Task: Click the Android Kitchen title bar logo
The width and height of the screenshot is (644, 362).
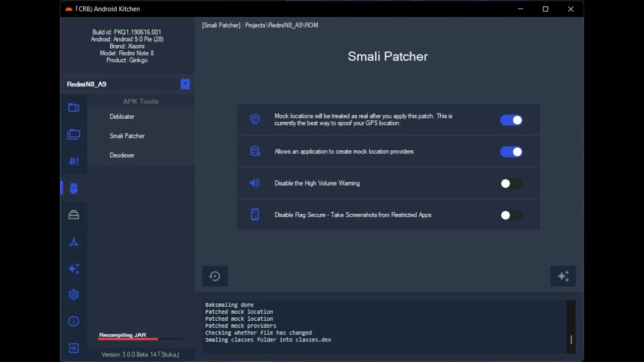Action: pos(69,9)
